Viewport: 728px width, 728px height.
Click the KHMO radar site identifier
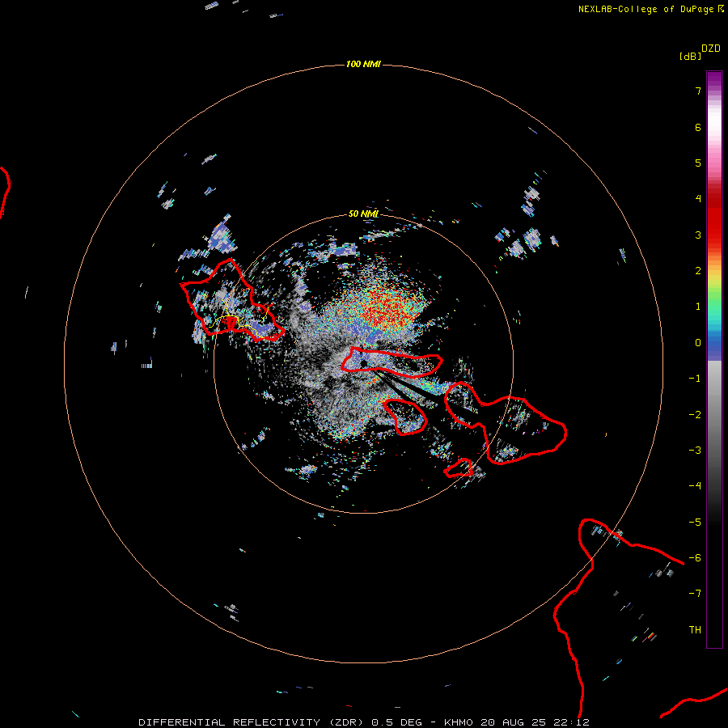pyautogui.click(x=459, y=722)
